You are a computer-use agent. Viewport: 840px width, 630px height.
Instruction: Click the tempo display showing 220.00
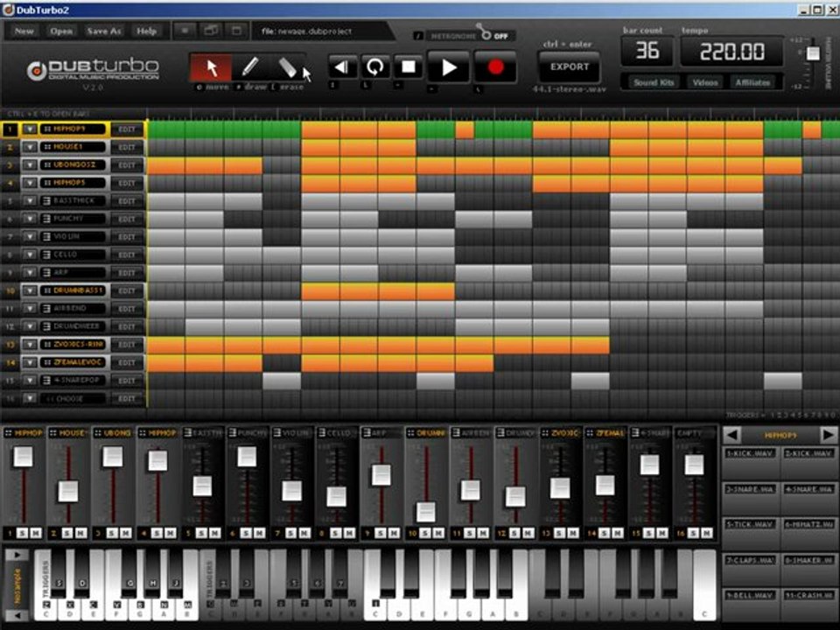click(x=731, y=52)
